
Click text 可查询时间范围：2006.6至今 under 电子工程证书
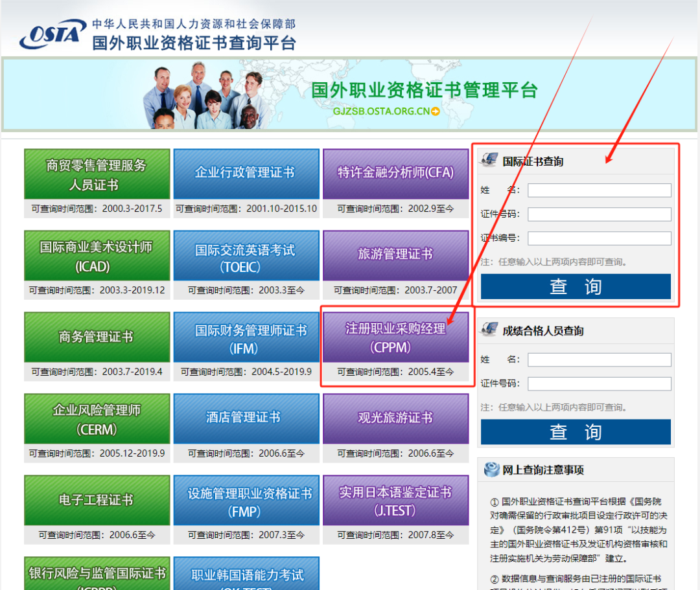(x=97, y=535)
